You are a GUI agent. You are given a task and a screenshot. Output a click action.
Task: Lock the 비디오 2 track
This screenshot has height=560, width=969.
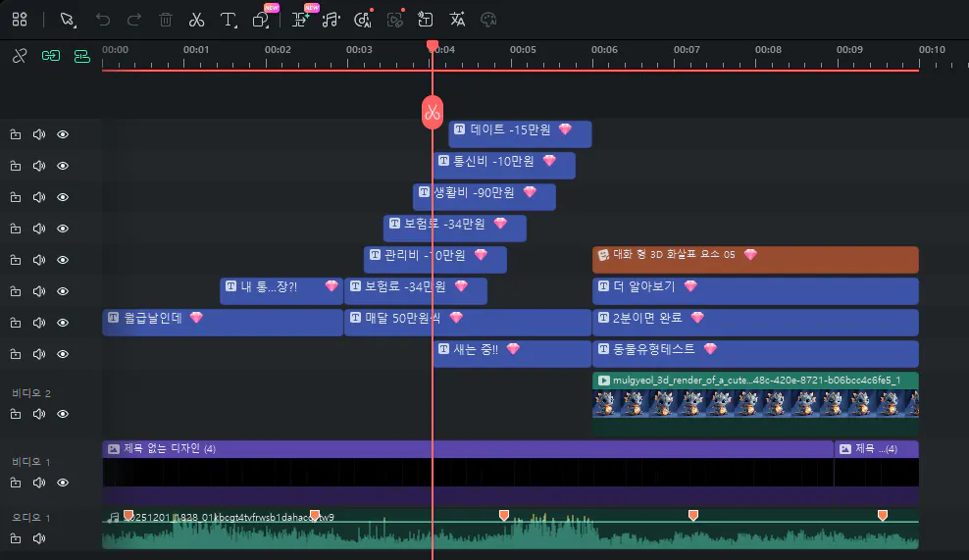(16, 414)
